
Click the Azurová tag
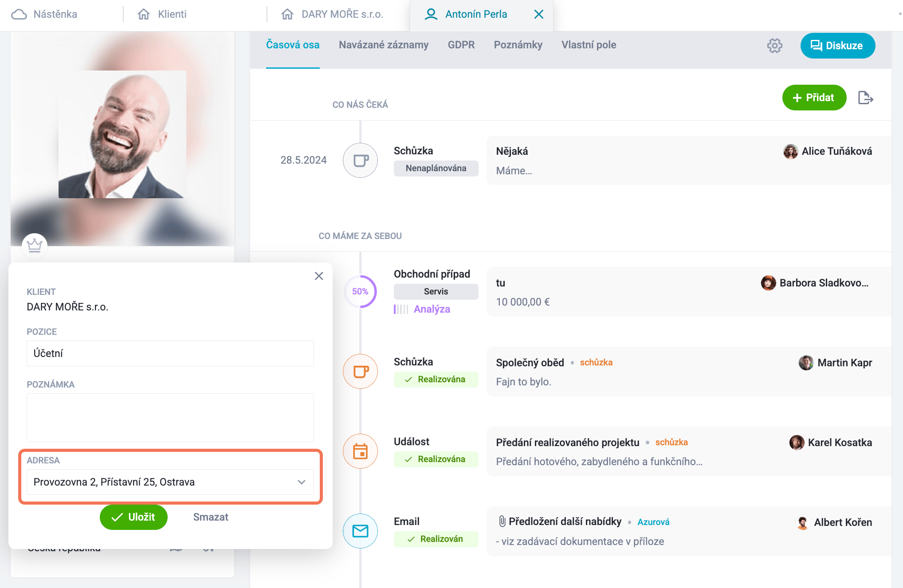pyautogui.click(x=653, y=522)
